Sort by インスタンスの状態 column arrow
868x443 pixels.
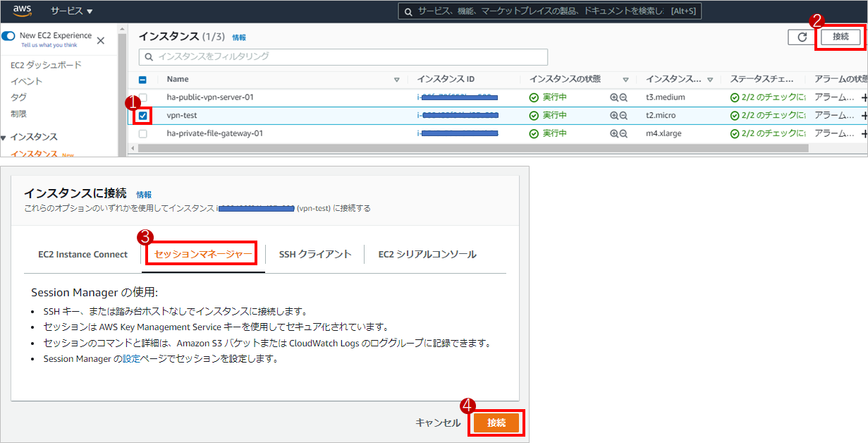(625, 80)
